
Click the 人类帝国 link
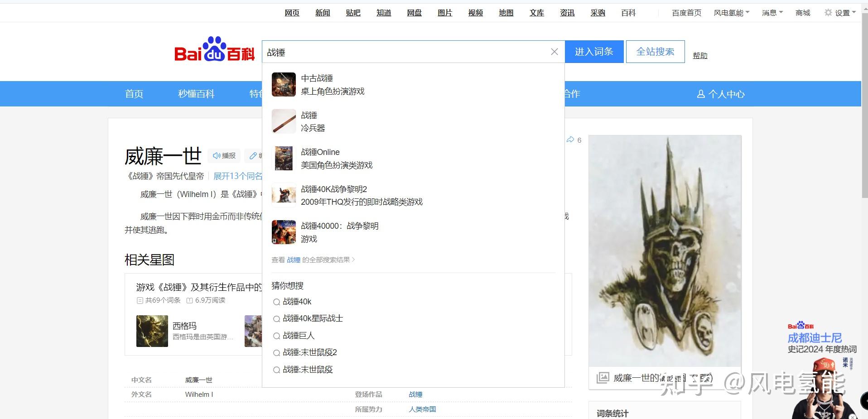pos(422,409)
